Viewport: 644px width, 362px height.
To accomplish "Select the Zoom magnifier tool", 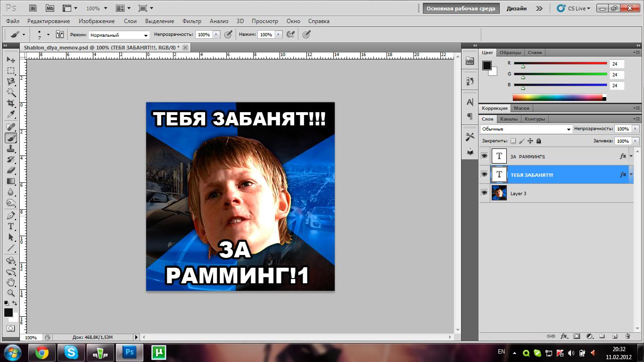I will 11,293.
